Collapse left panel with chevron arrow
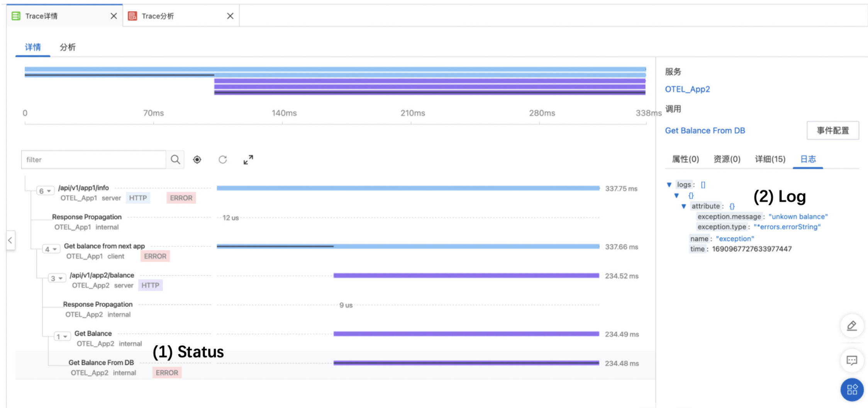This screenshot has width=868, height=408. coord(10,240)
